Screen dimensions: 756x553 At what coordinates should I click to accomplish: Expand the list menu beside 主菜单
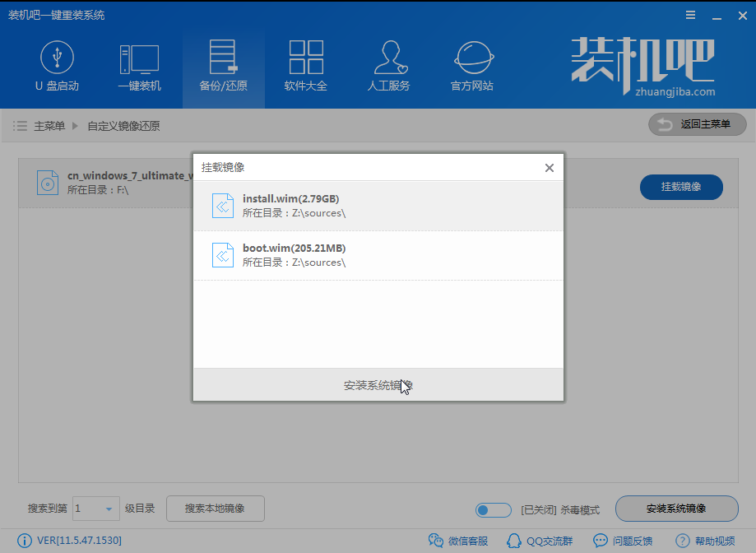19,125
